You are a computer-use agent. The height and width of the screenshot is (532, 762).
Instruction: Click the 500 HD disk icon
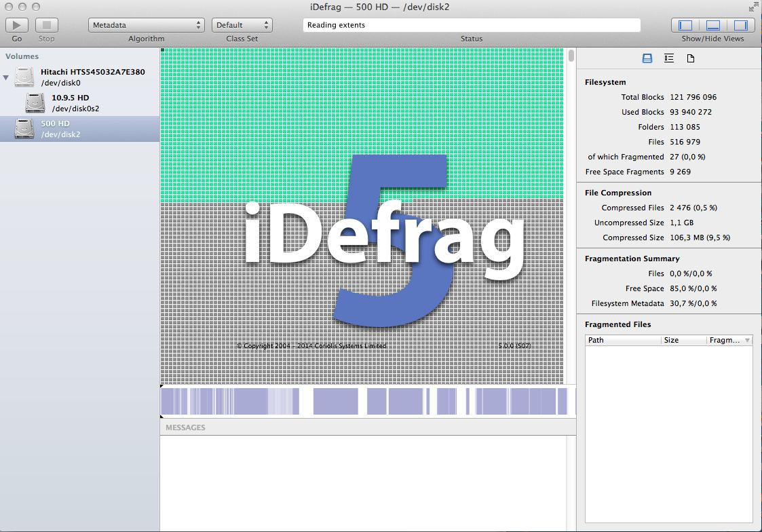pyautogui.click(x=25, y=128)
